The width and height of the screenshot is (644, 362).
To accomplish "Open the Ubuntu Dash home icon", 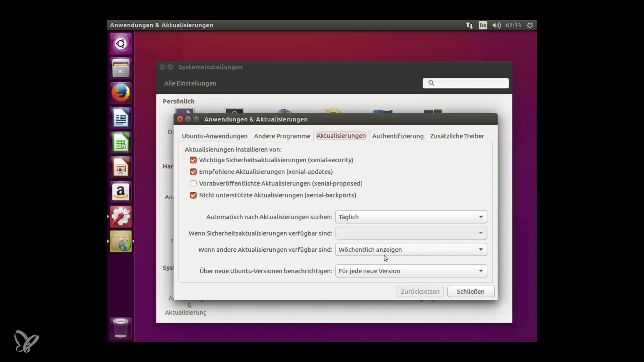I will pyautogui.click(x=121, y=44).
